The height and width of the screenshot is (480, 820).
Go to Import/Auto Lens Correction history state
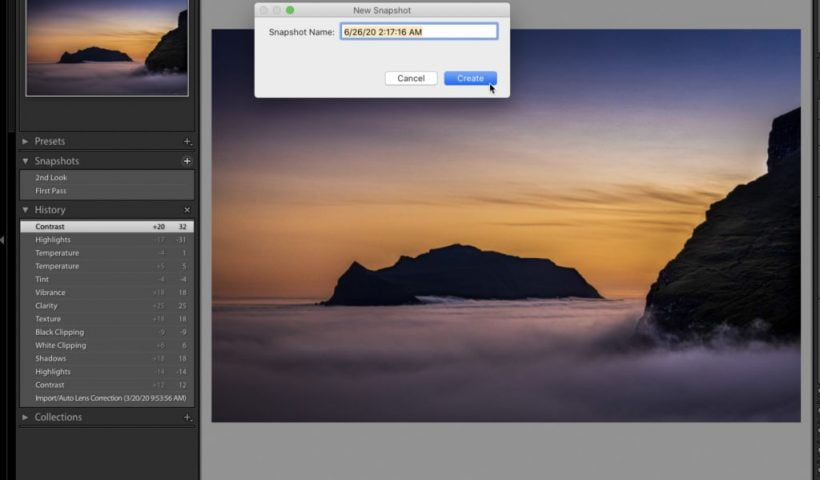coord(110,398)
